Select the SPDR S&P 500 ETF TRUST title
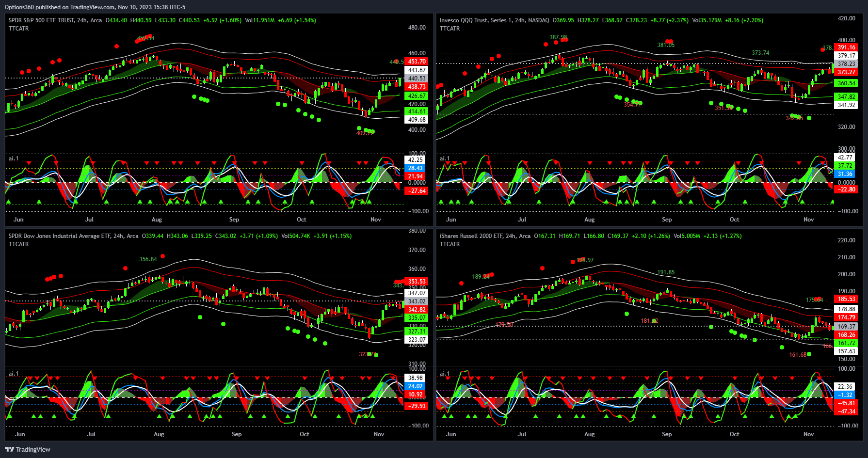Image resolution: width=868 pixels, height=458 pixels. (41, 20)
